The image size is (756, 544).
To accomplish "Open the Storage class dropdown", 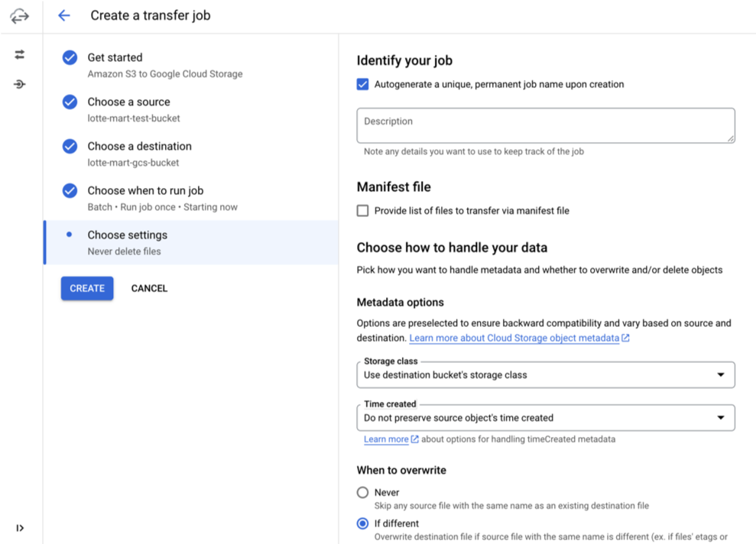I will 546,375.
